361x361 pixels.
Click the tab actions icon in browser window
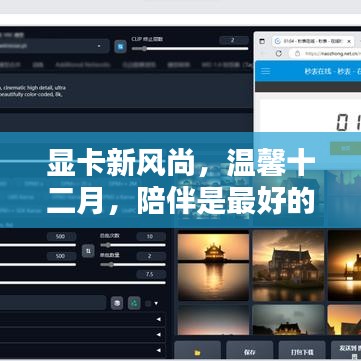point(262,41)
